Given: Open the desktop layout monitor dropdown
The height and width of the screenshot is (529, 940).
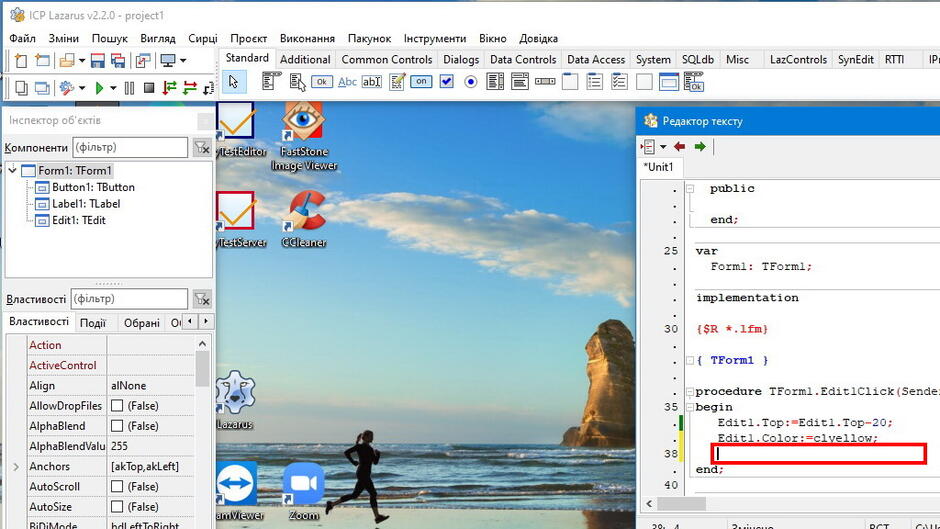Looking at the screenshot, I should coord(183,60).
